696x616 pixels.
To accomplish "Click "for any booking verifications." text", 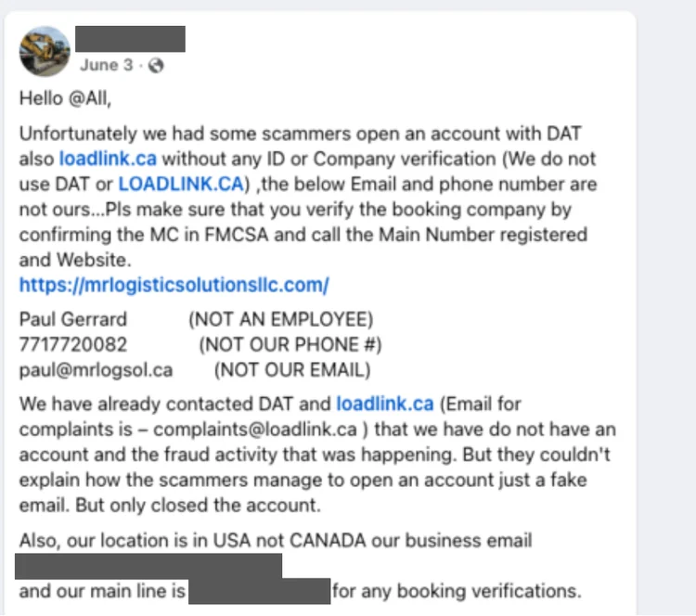I will [x=457, y=591].
